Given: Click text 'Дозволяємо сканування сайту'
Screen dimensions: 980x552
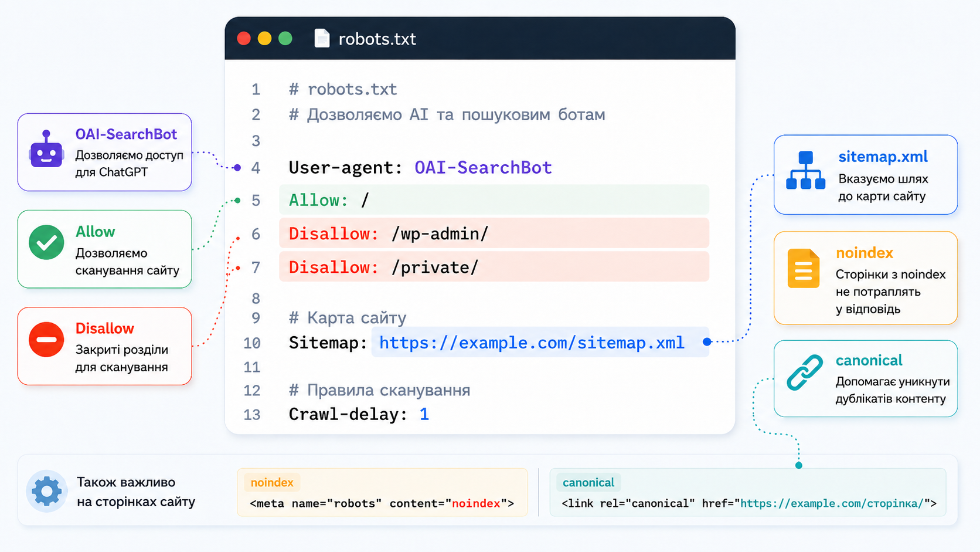Looking at the screenshot, I should pyautogui.click(x=127, y=262).
